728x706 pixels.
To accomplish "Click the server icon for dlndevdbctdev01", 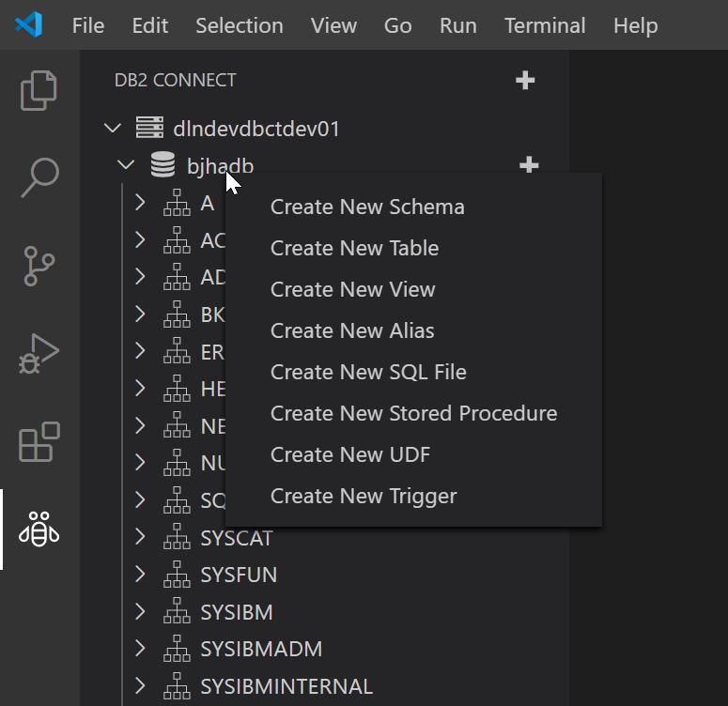I will 149,128.
